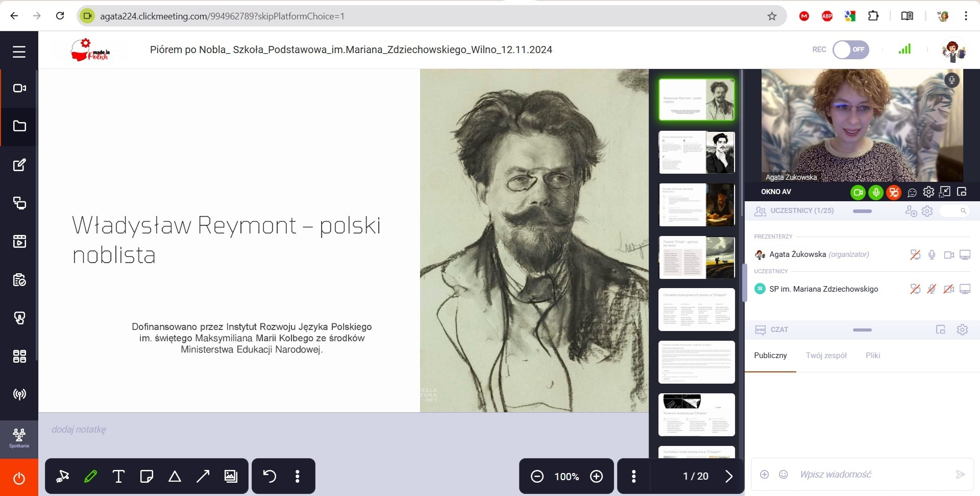This screenshot has width=980, height=496.
Task: Open the apps grid icon in sidebar
Action: tap(19, 356)
